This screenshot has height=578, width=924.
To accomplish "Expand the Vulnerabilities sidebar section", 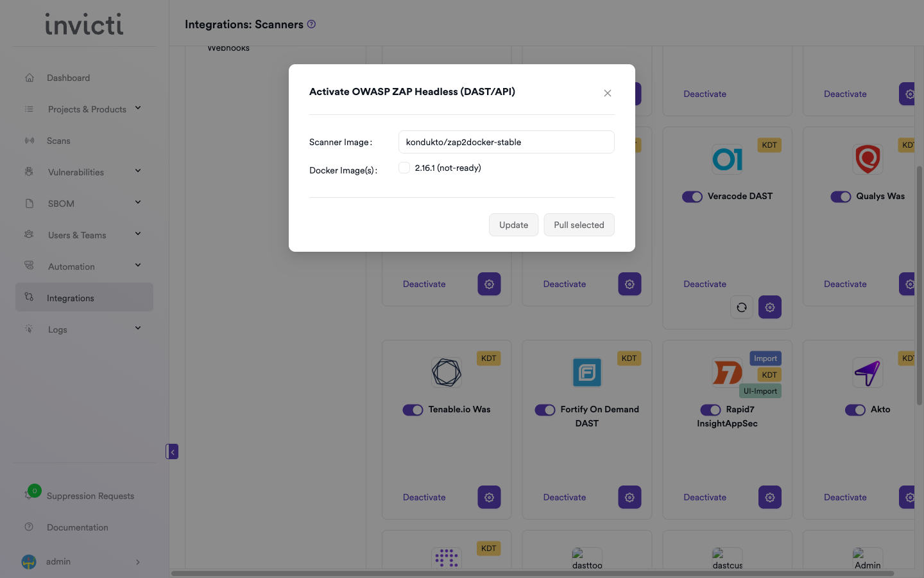I will [76, 172].
